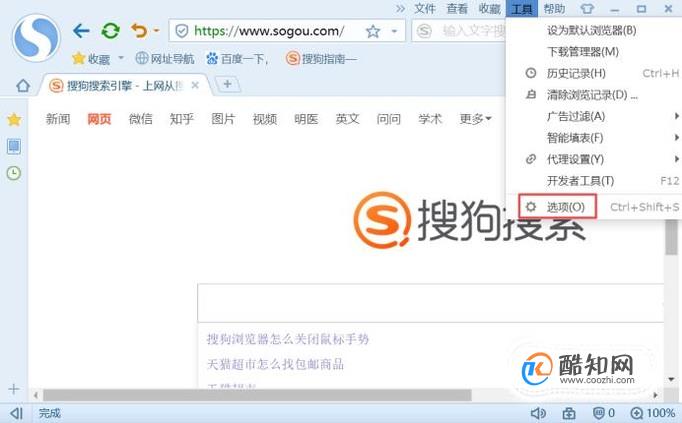Open suggestion 搜狗浏览器怎么关闭鼠标手势

pyautogui.click(x=288, y=339)
